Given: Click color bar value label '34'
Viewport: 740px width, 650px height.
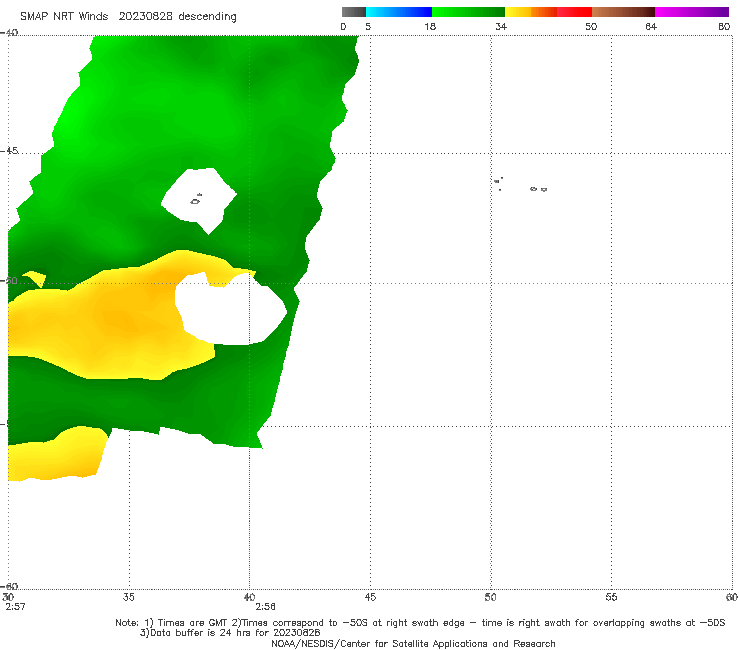Looking at the screenshot, I should [x=501, y=27].
